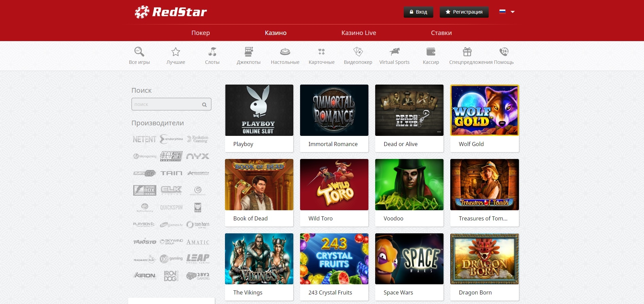Open the Book of Dead game thumbnail
644x304 pixels.
259,184
